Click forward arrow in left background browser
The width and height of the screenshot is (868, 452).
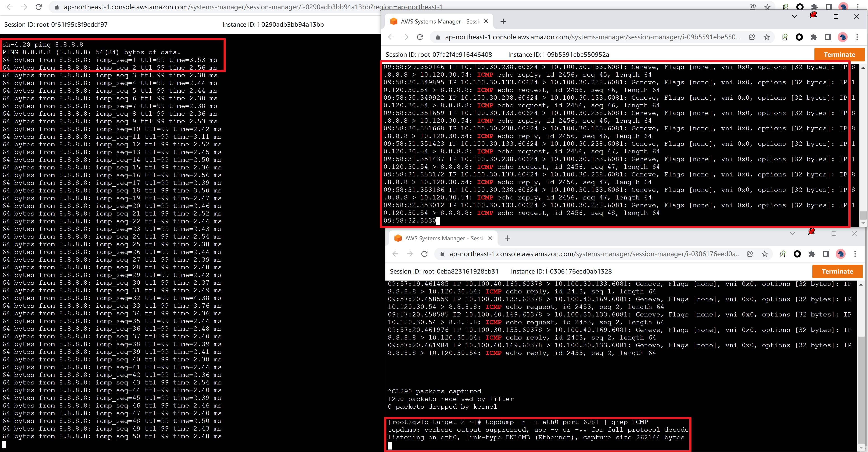pos(24,7)
